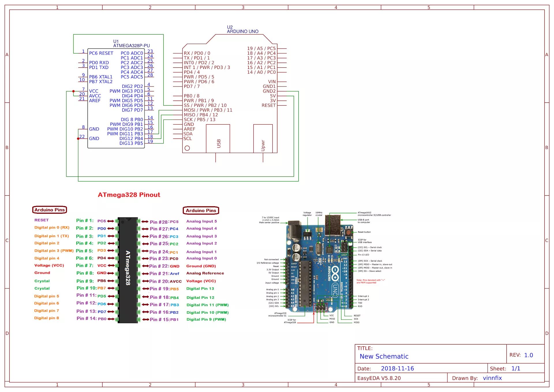Click the REV 1.0 revision field
The image size is (554, 392).
(x=528, y=355)
